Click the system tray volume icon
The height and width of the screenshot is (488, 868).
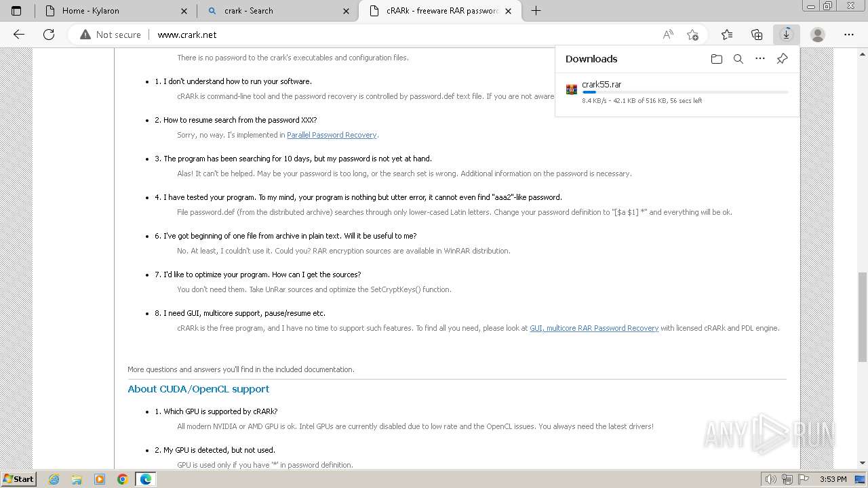tap(772, 479)
